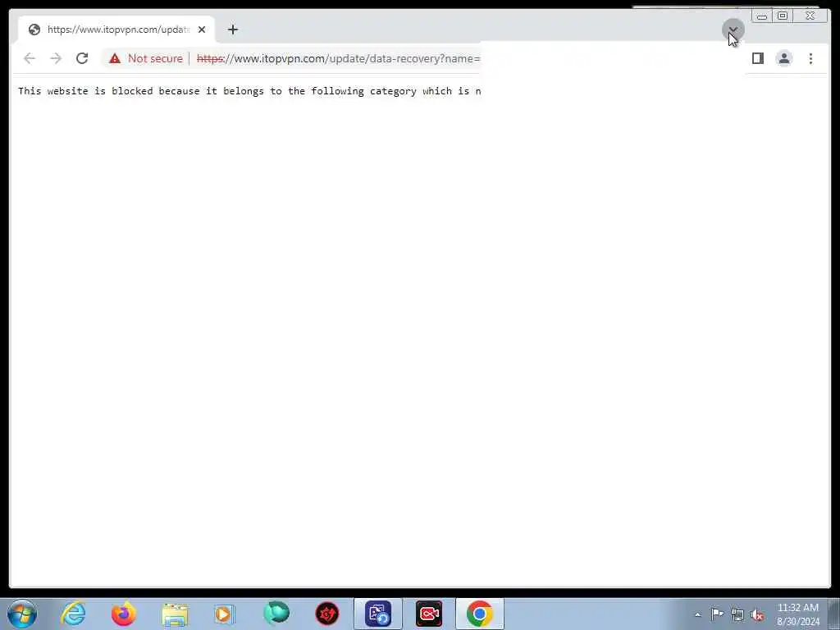The image size is (840, 630).
Task: Reload the current page
Action: [x=82, y=58]
